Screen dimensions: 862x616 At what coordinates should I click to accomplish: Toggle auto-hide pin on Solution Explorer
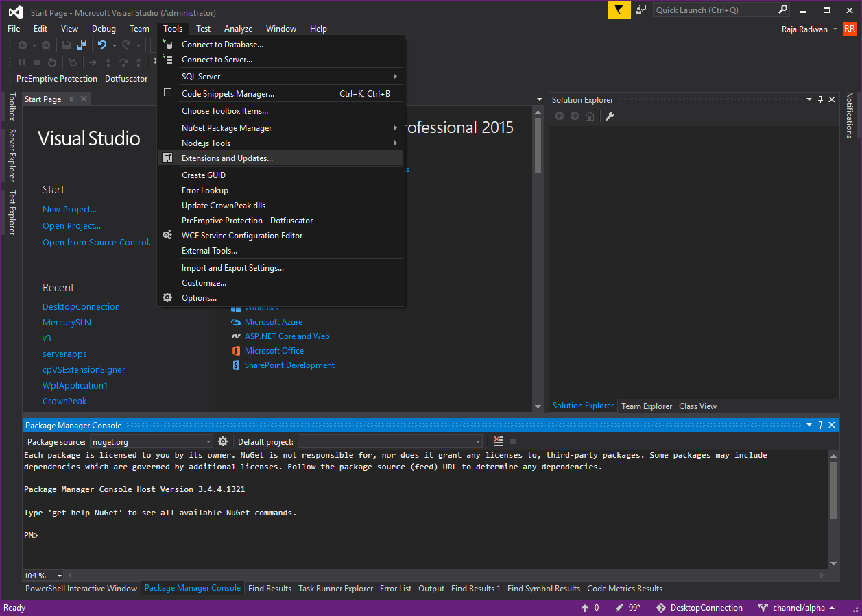(820, 99)
